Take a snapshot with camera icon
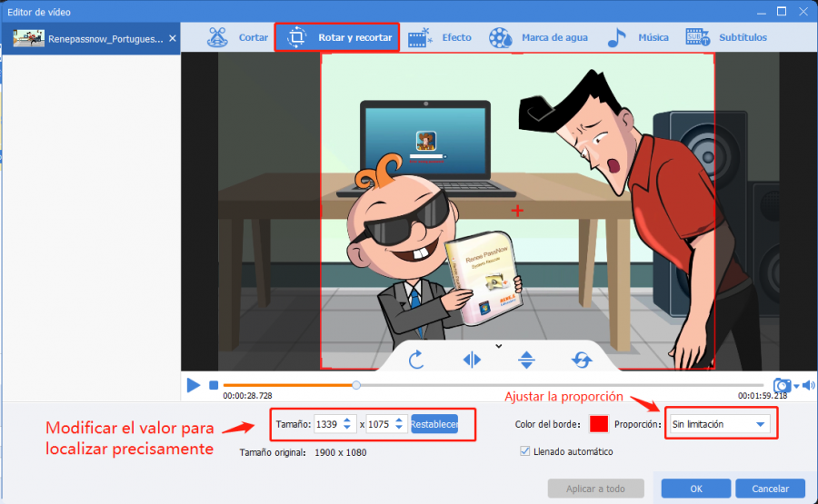The width and height of the screenshot is (818, 504). 782,385
